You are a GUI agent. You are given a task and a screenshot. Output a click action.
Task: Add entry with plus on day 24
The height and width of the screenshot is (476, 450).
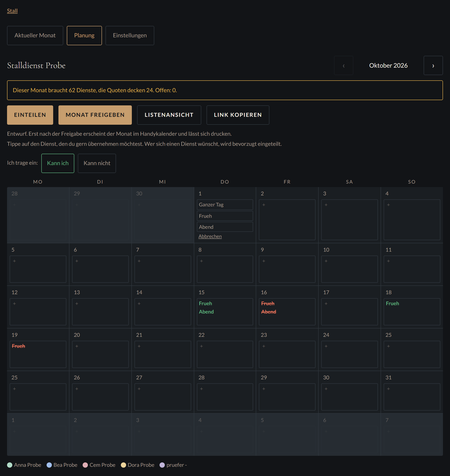[x=350, y=355]
